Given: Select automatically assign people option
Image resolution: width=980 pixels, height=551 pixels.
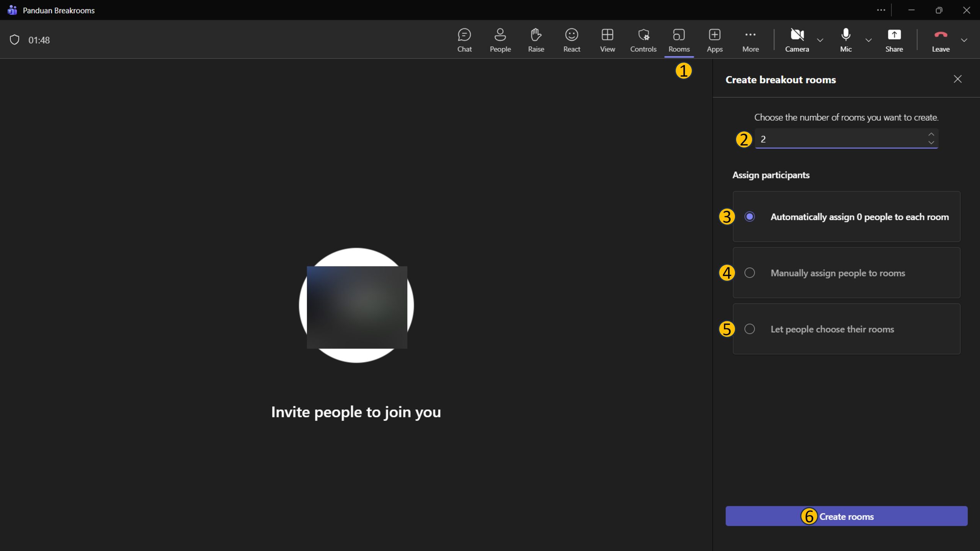Looking at the screenshot, I should [750, 217].
